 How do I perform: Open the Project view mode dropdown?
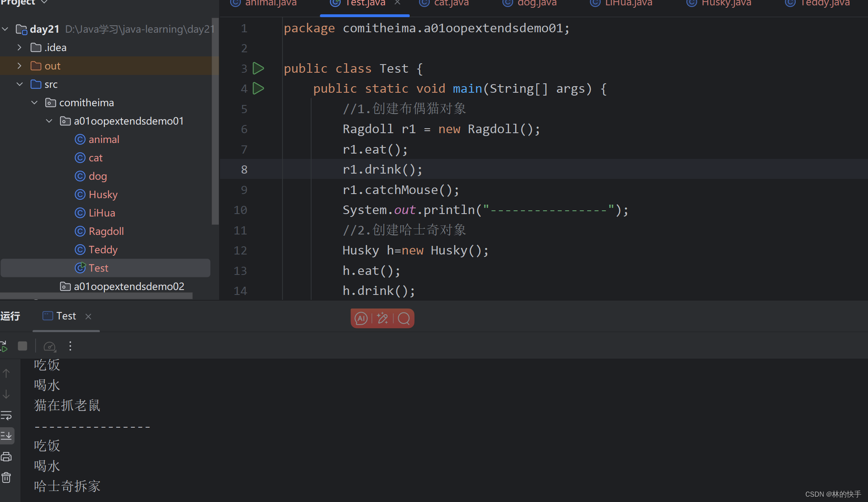click(44, 3)
